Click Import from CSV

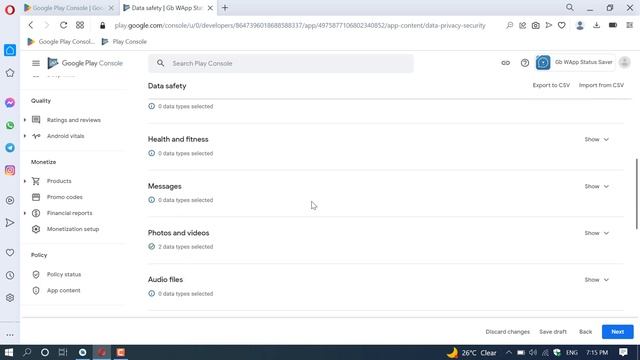[601, 85]
